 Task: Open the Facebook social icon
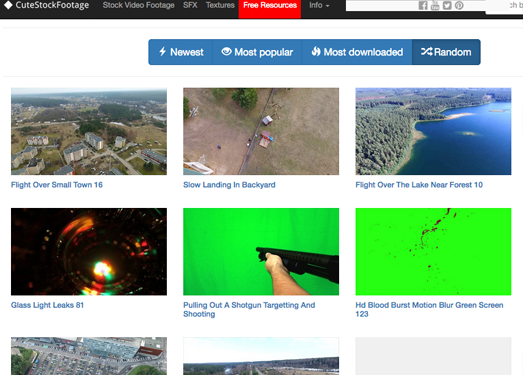point(423,5)
